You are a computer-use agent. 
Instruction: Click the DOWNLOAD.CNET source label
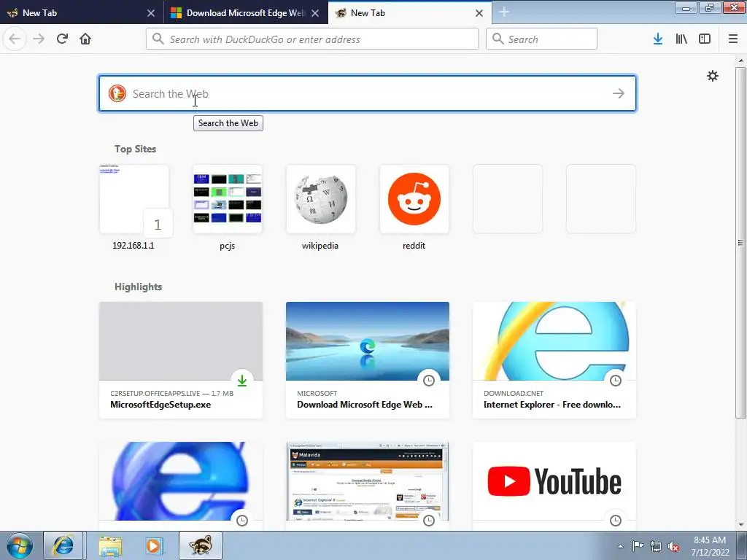pyautogui.click(x=514, y=393)
